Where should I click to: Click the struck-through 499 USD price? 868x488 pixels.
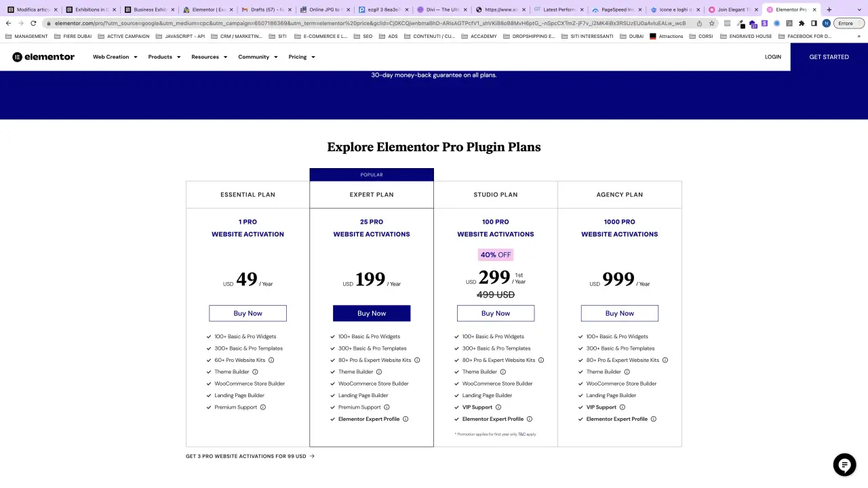(496, 295)
